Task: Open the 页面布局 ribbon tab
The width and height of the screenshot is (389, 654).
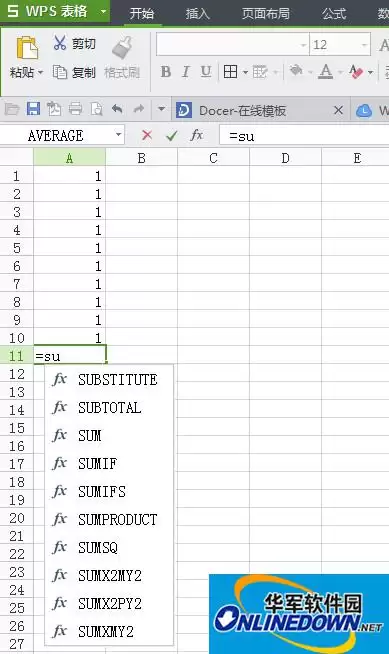Action: [x=266, y=13]
